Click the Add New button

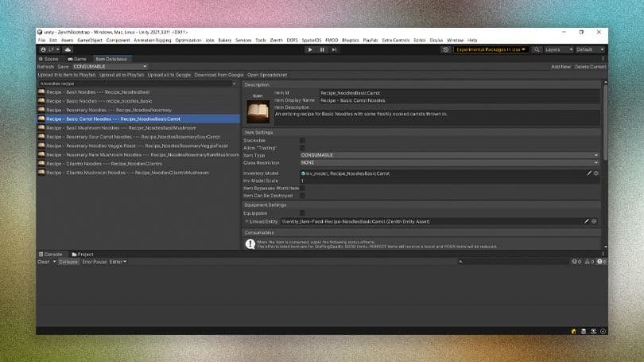pyautogui.click(x=561, y=67)
